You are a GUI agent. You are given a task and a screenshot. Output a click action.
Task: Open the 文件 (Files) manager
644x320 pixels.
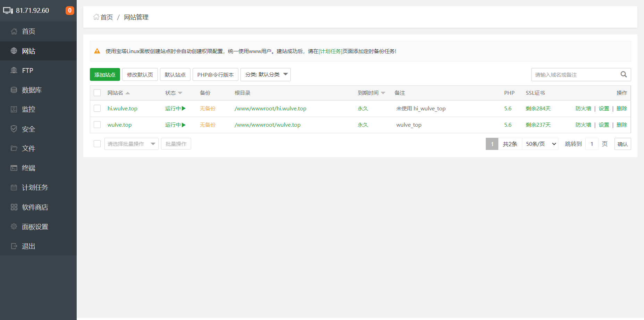(x=28, y=148)
